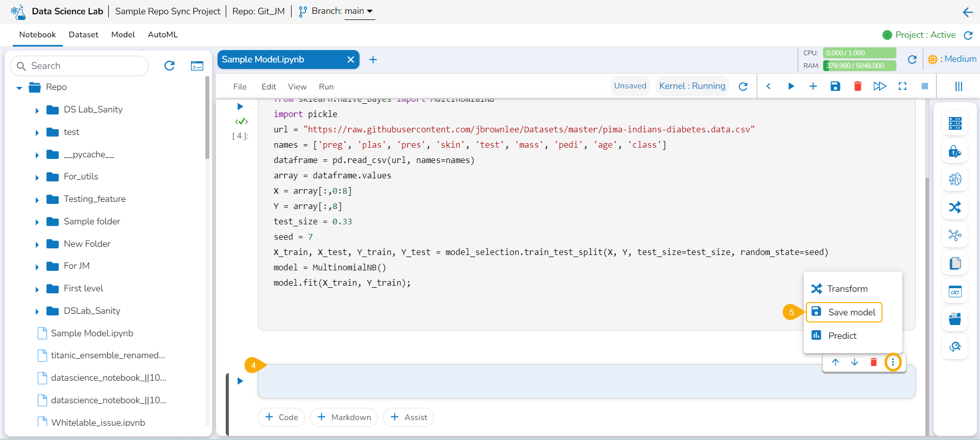Open the Branch main dropdown
The height and width of the screenshot is (440, 980).
point(360,11)
